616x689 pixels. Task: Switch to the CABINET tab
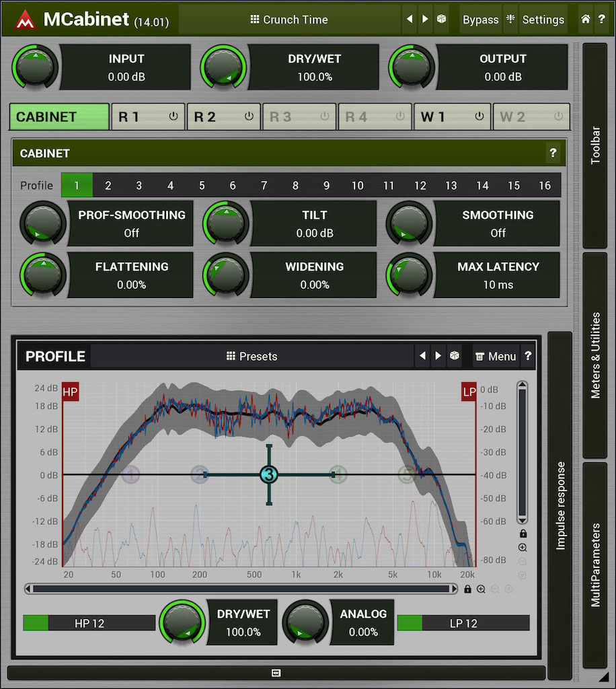(59, 116)
